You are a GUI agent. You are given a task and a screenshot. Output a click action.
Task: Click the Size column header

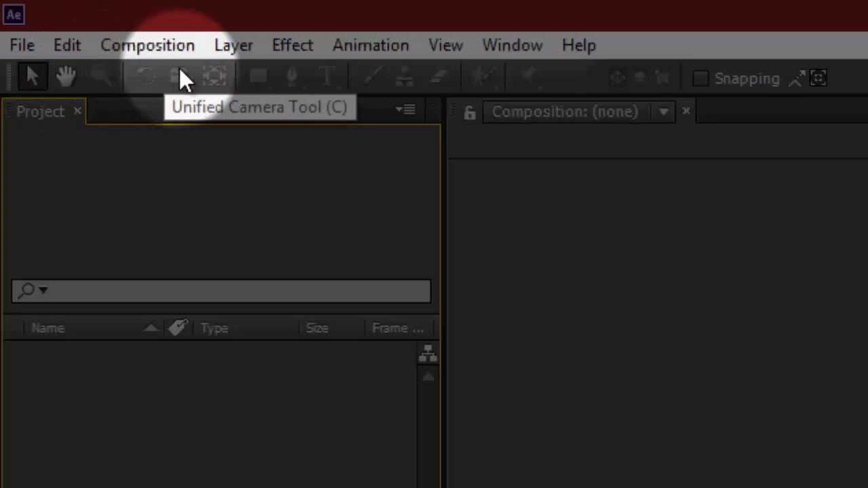[317, 328]
